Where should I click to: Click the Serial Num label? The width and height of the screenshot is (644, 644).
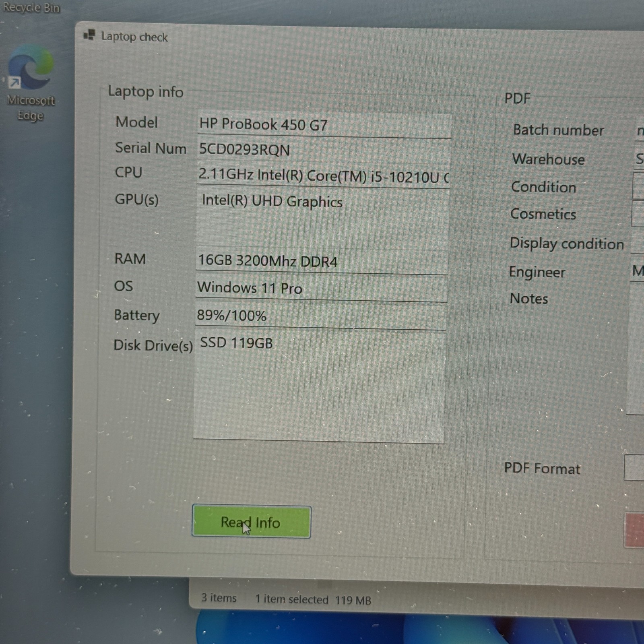(x=151, y=148)
